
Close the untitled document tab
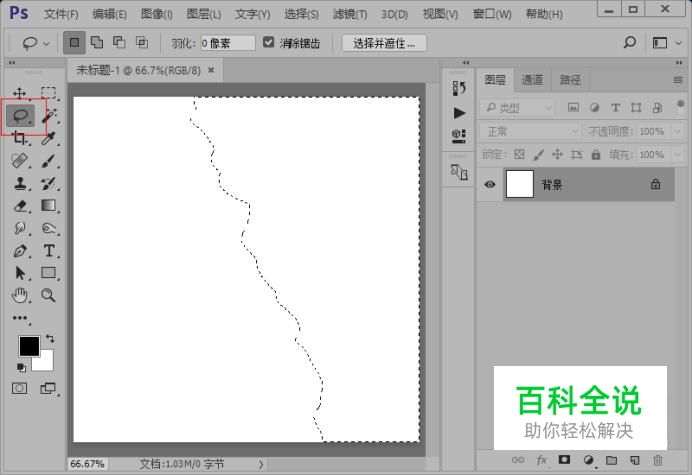[x=211, y=70]
